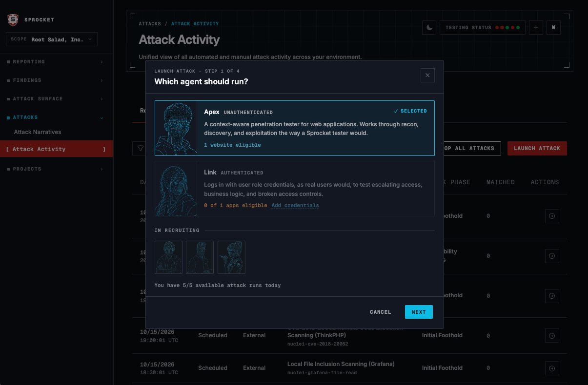Expand the Reporting sidebar section

(56, 62)
